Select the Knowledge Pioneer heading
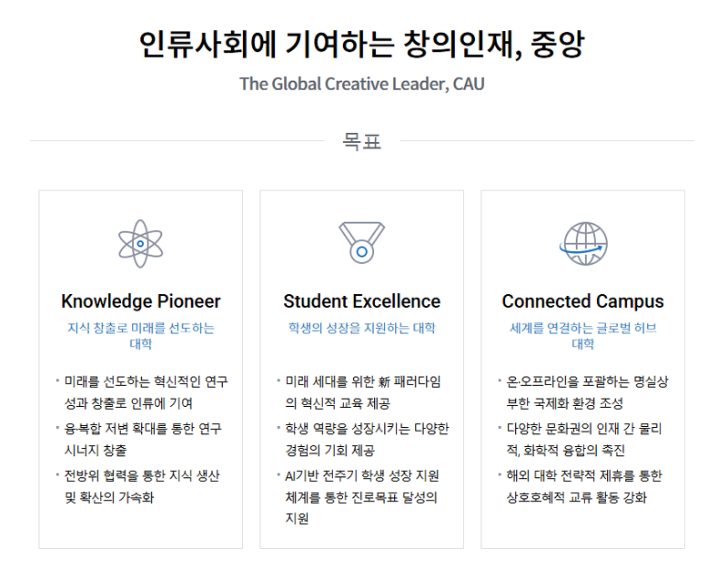728x569 pixels. tap(141, 301)
